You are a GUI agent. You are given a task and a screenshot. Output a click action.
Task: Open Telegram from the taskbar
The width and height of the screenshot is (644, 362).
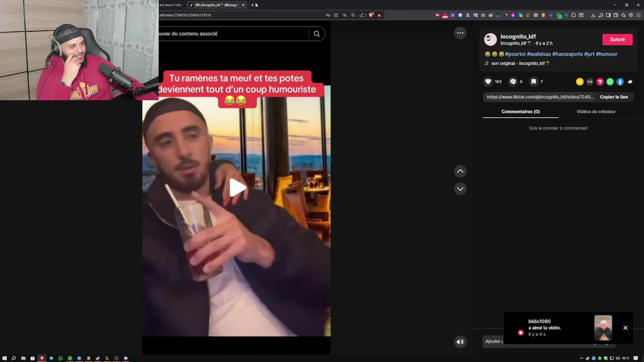51,358
